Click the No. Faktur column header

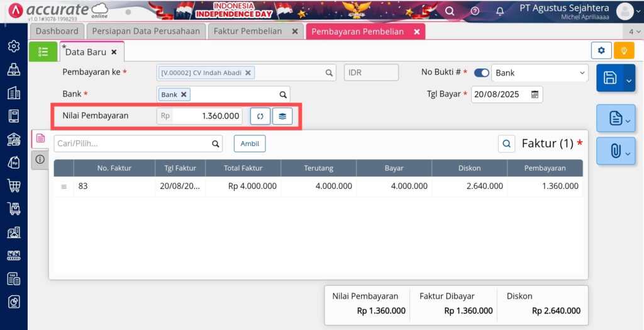pyautogui.click(x=114, y=168)
